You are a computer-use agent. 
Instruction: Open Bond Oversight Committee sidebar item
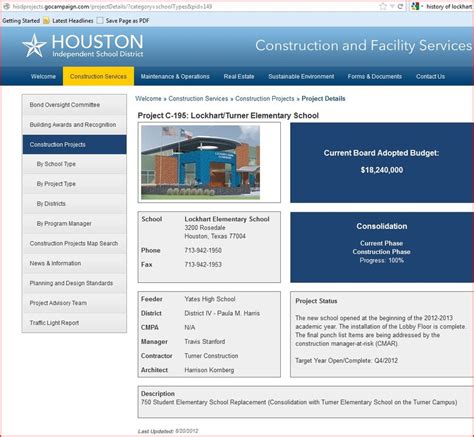pos(75,105)
